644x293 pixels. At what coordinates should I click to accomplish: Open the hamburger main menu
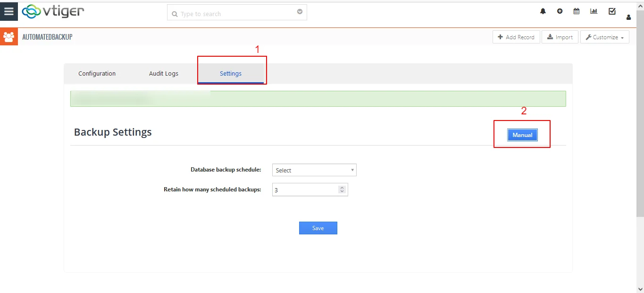pyautogui.click(x=8, y=11)
